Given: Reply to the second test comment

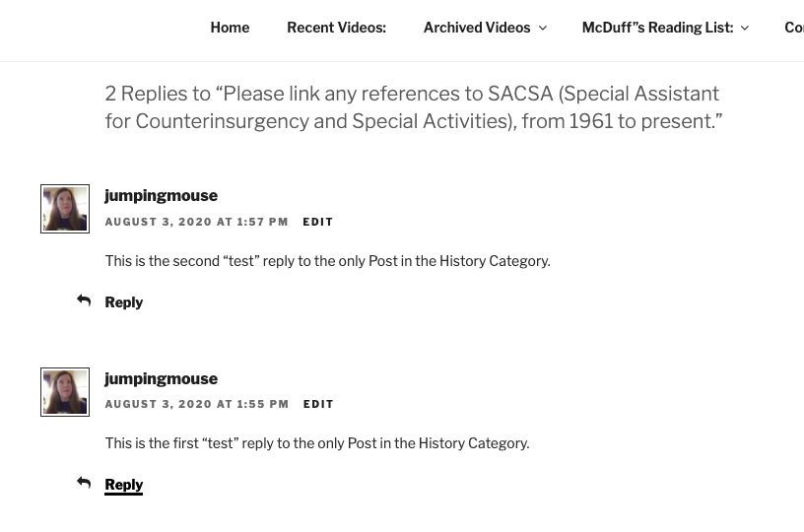Looking at the screenshot, I should [123, 302].
